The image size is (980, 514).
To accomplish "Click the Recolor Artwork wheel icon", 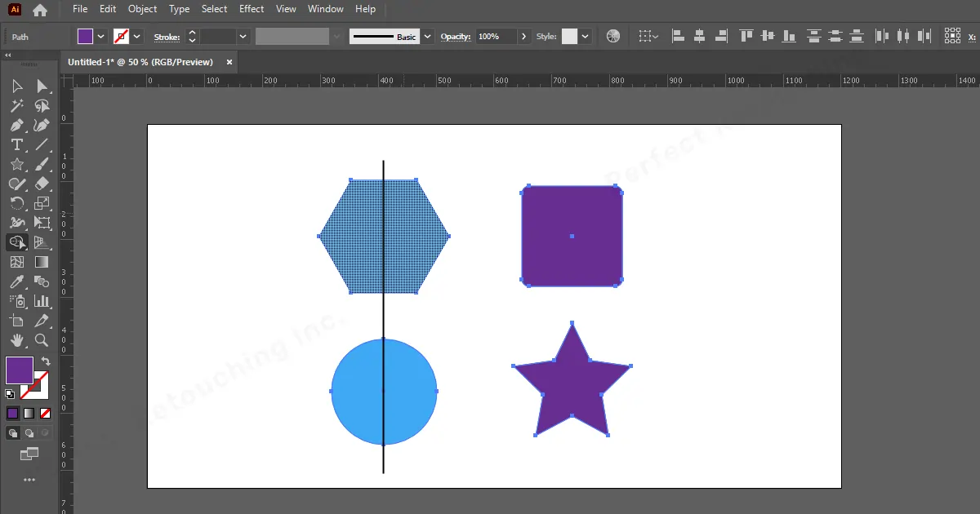I will (613, 37).
